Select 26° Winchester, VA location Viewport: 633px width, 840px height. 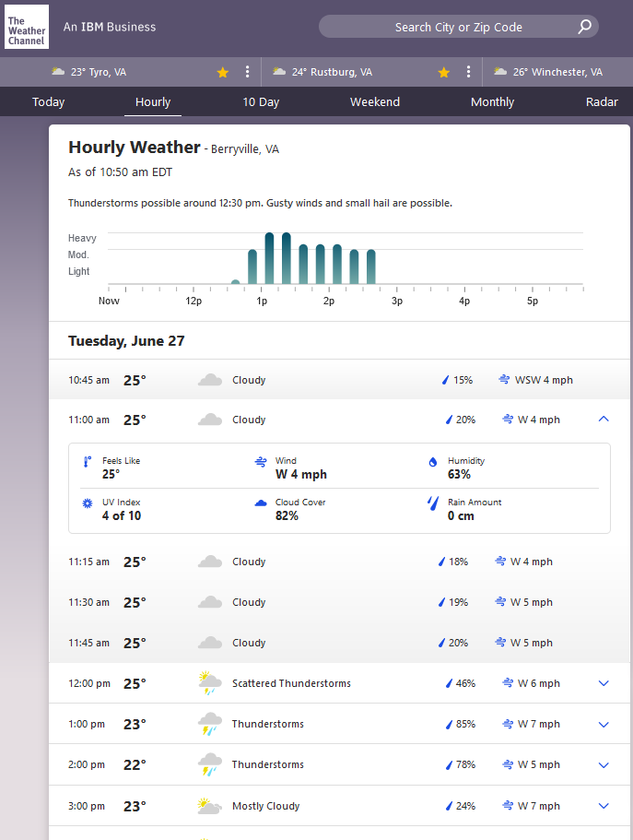click(x=557, y=72)
